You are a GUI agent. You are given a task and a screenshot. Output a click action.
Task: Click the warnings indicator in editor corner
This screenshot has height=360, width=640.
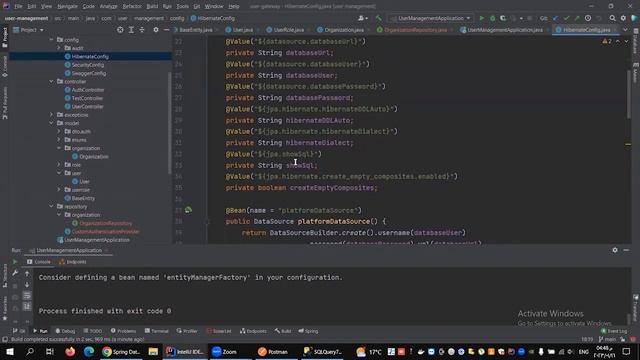[x=607, y=41]
